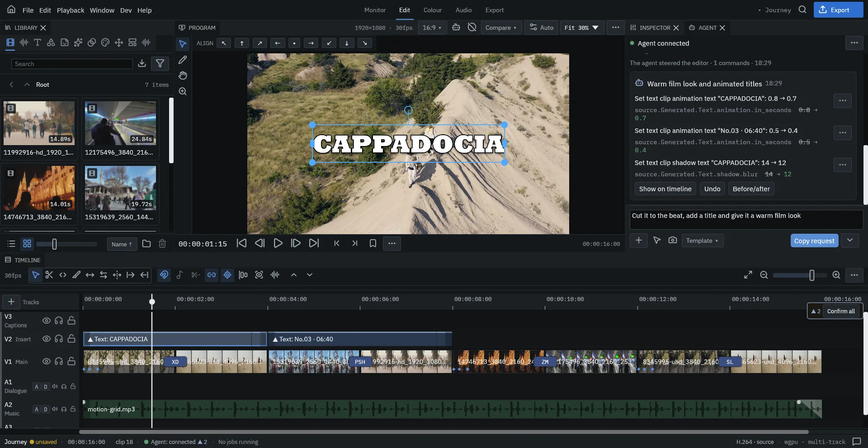Viewport: 868px width, 448px height.
Task: Click the timeline zoom out magnifier
Action: (x=764, y=275)
